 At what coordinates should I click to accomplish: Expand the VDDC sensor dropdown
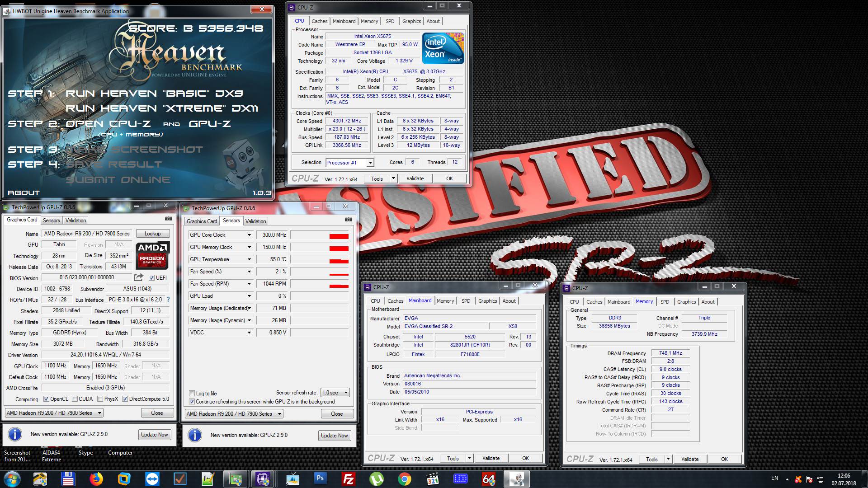tap(249, 333)
